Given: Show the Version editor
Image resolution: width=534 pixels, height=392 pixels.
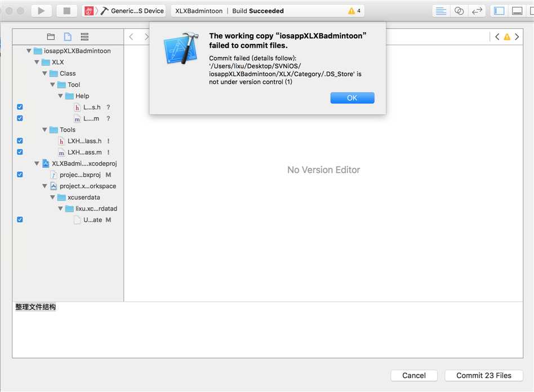Looking at the screenshot, I should click(477, 11).
